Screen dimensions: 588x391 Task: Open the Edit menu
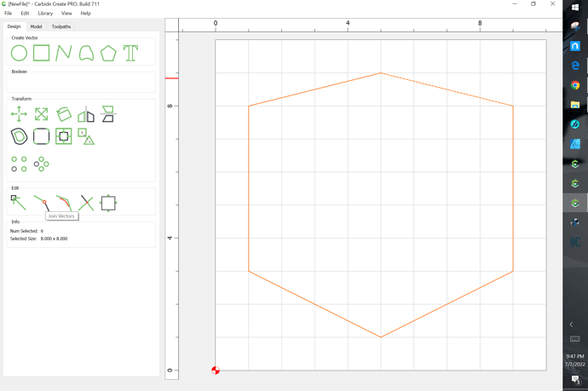tap(25, 13)
